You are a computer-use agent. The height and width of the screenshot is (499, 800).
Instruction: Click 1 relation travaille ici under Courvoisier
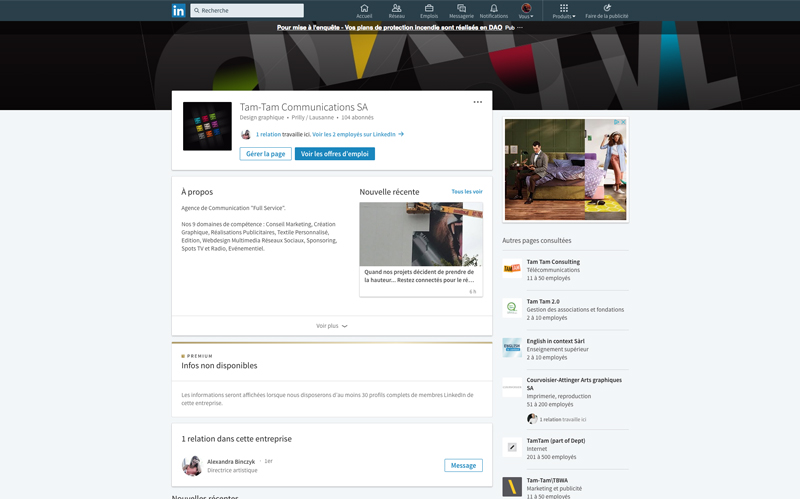click(563, 419)
